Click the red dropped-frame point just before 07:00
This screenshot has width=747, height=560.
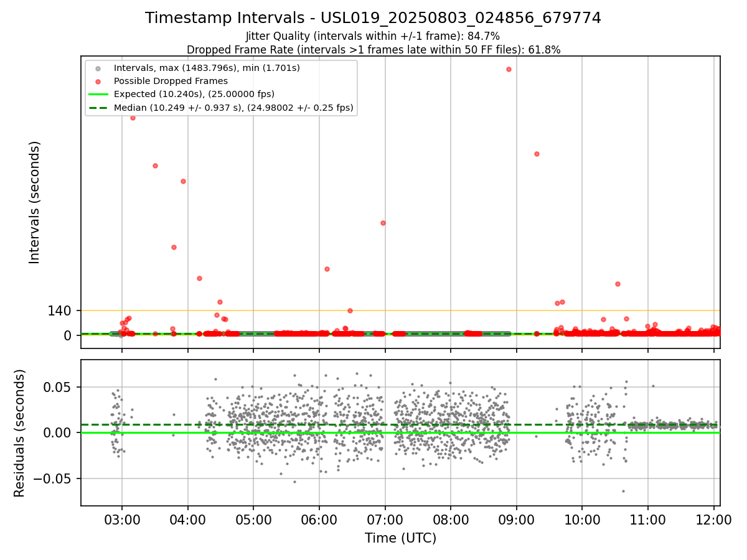(383, 223)
